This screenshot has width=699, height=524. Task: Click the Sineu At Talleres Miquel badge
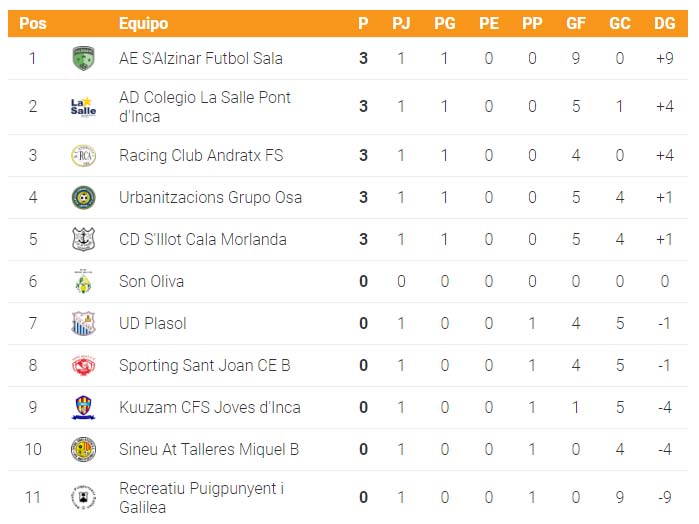point(83,450)
